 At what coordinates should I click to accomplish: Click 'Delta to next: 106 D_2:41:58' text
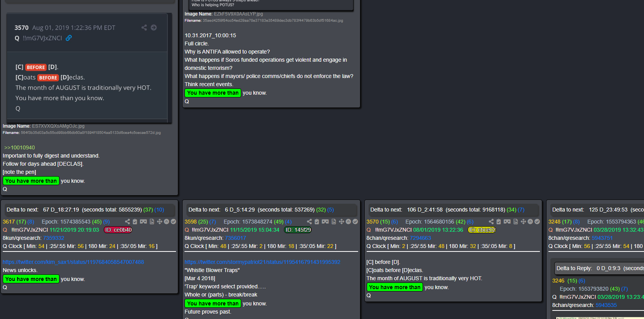406,210
